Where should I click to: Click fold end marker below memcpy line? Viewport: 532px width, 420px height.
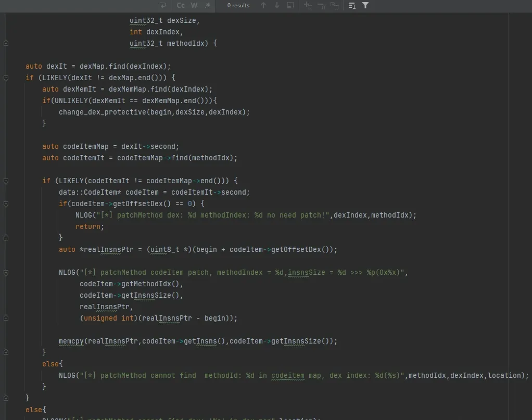click(6, 353)
